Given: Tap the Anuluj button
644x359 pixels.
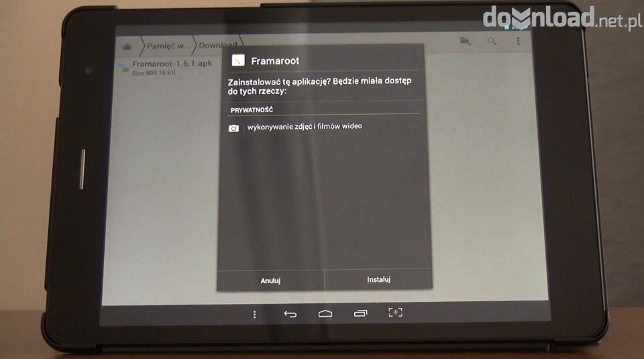Looking at the screenshot, I should (270, 280).
